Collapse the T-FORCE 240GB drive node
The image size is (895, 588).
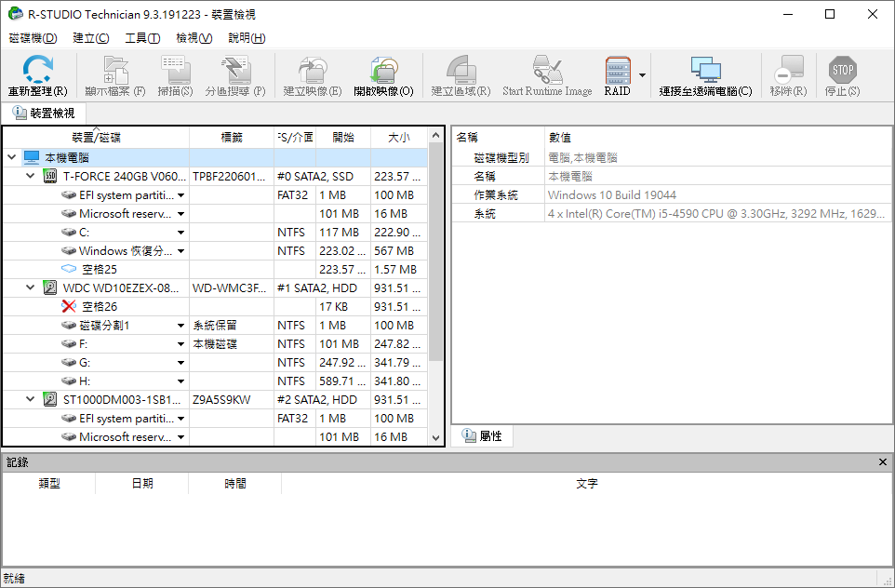pyautogui.click(x=31, y=176)
